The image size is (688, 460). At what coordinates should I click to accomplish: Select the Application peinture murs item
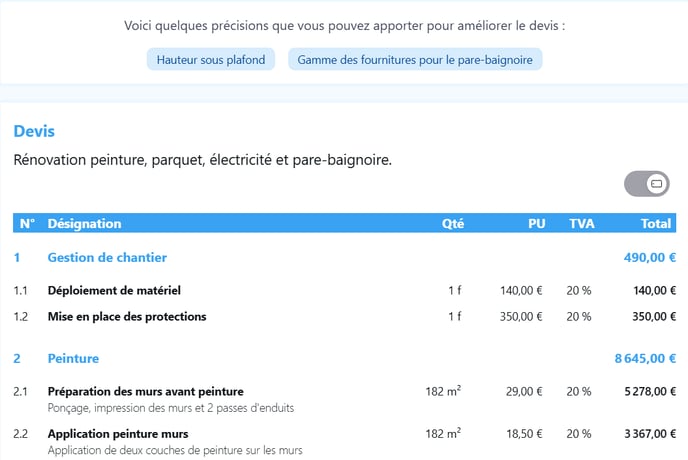(x=118, y=434)
